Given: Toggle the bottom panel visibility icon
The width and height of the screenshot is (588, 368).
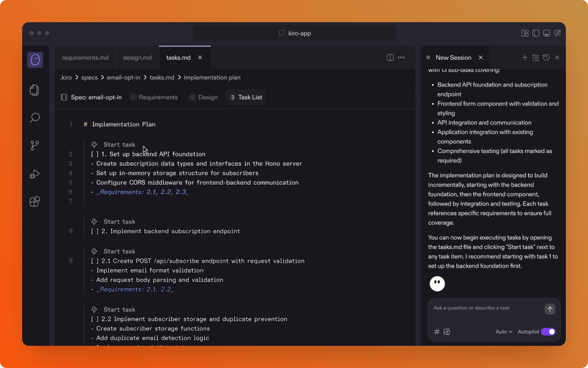Looking at the screenshot, I should (x=546, y=33).
